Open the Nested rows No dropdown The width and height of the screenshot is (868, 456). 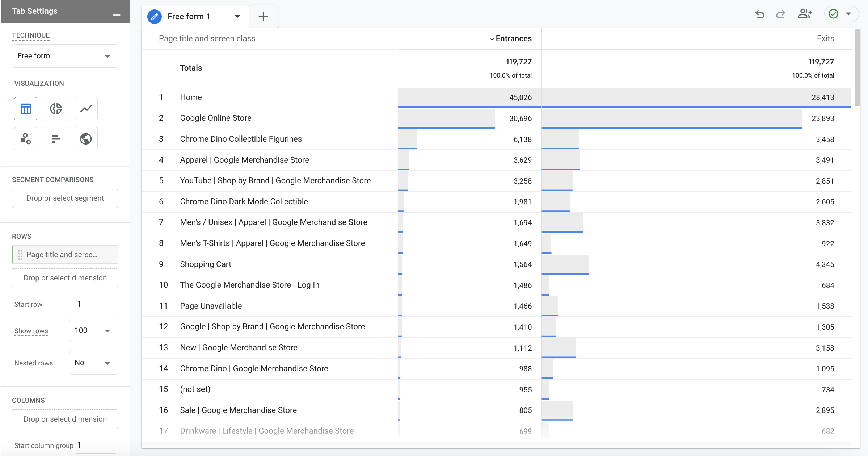click(93, 363)
